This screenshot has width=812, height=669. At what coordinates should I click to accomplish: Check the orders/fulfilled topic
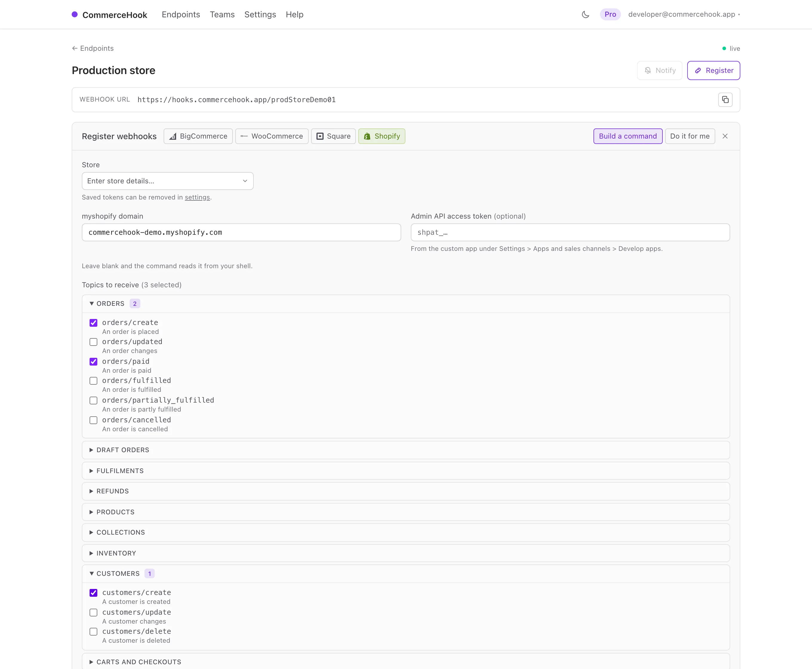click(x=94, y=381)
